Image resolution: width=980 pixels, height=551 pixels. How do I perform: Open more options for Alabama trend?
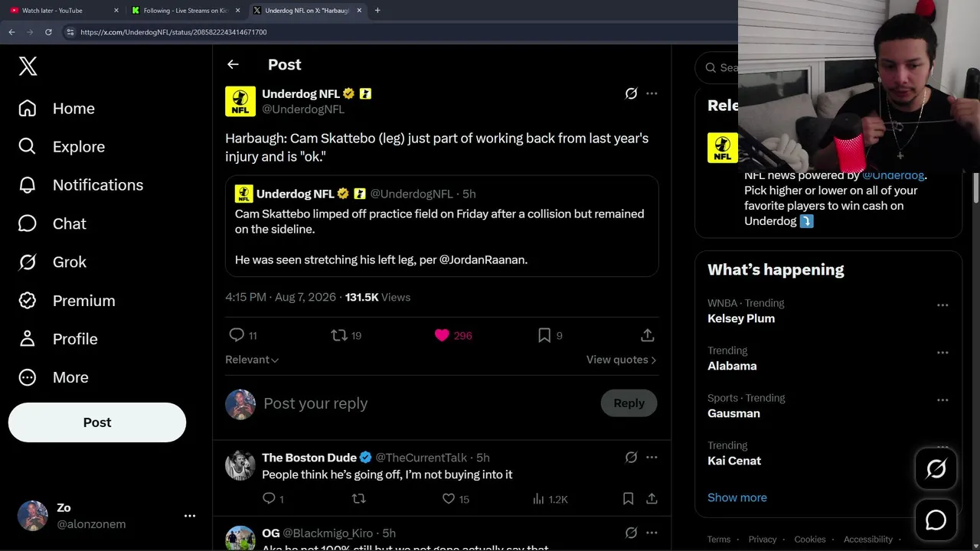pos(942,352)
